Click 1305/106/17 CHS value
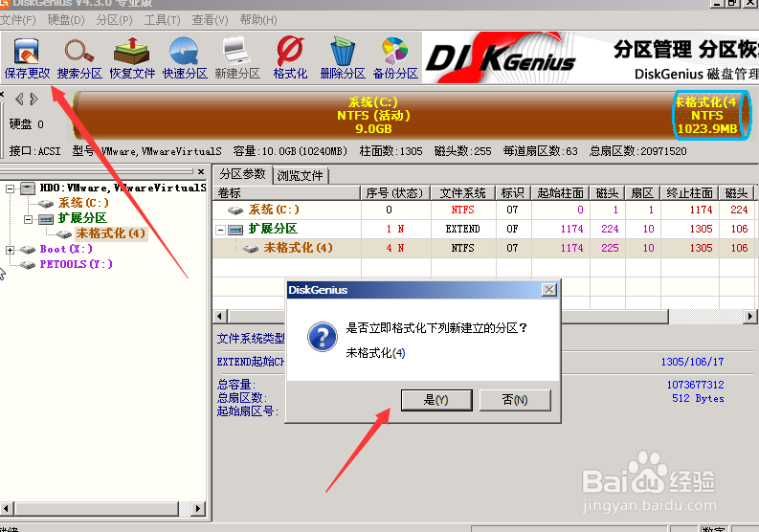 [x=692, y=362]
